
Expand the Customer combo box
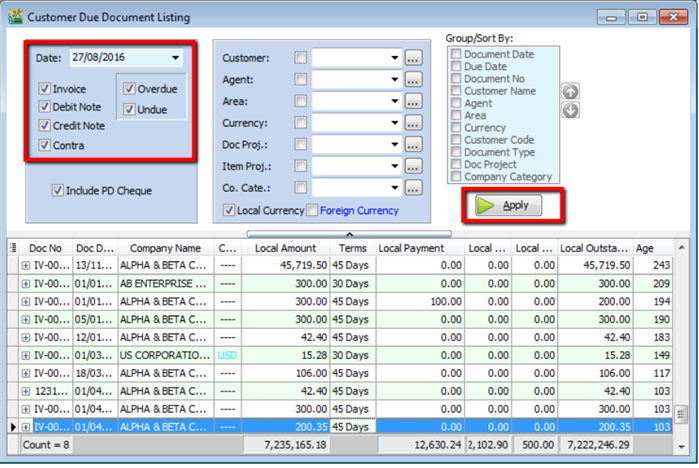coord(394,58)
